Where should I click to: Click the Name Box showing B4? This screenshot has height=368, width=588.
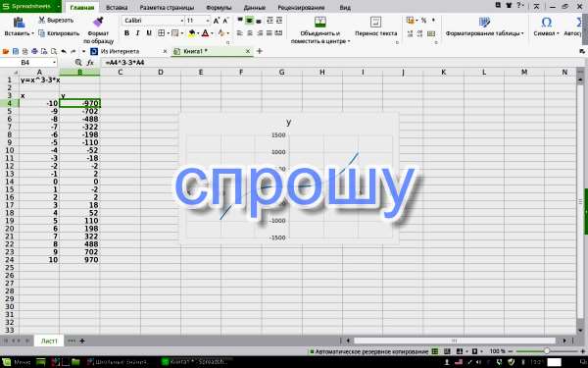point(28,63)
